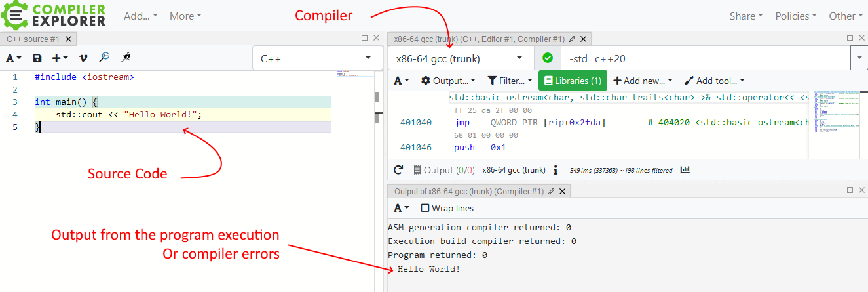
Task: Click the compiler info 'i' icon
Action: 556,170
